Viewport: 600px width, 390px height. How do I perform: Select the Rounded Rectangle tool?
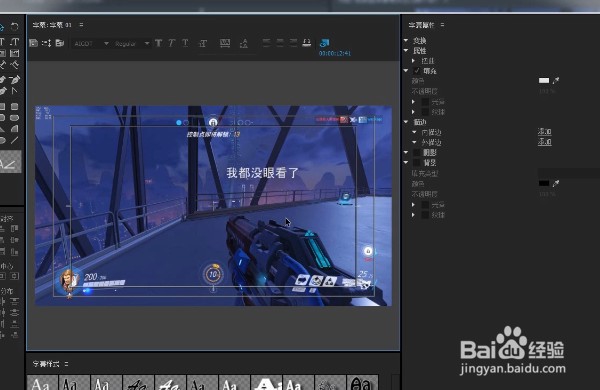(14, 117)
